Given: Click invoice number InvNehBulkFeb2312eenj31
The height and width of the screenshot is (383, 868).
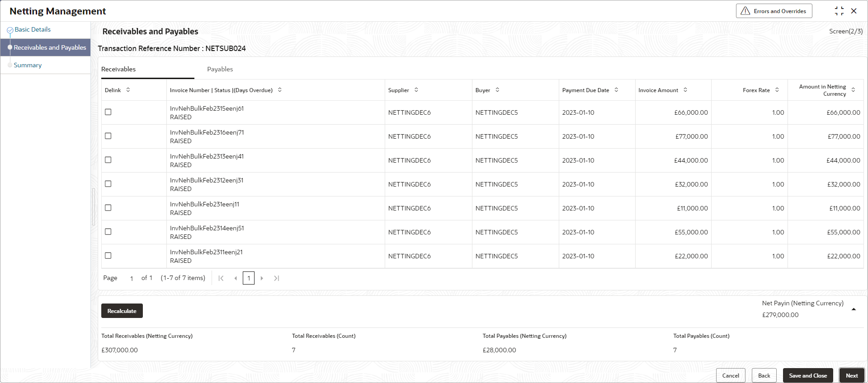Looking at the screenshot, I should coord(207,180).
